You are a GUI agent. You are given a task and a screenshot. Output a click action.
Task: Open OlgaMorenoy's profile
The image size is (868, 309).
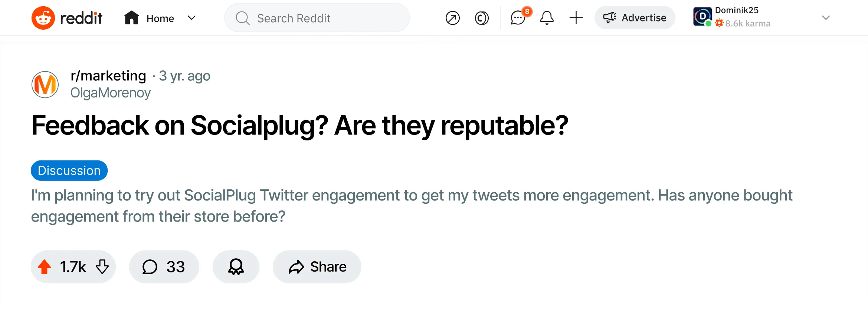110,93
